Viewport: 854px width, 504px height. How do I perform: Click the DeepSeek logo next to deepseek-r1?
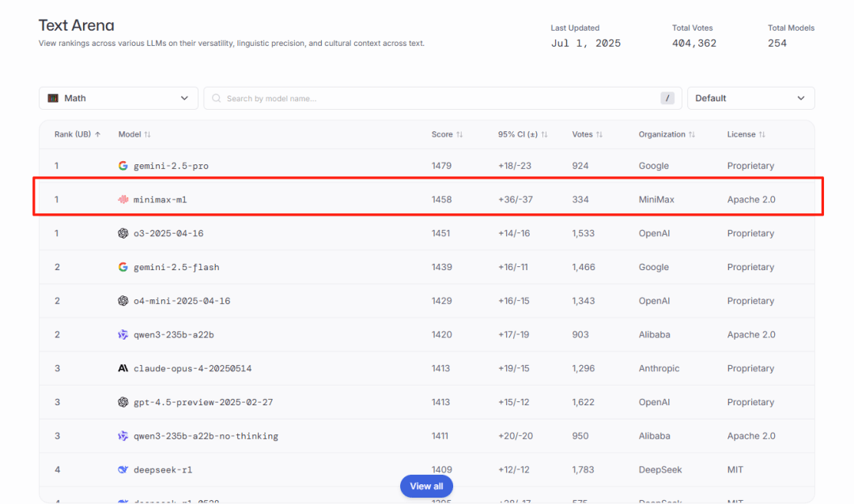pyautogui.click(x=123, y=469)
